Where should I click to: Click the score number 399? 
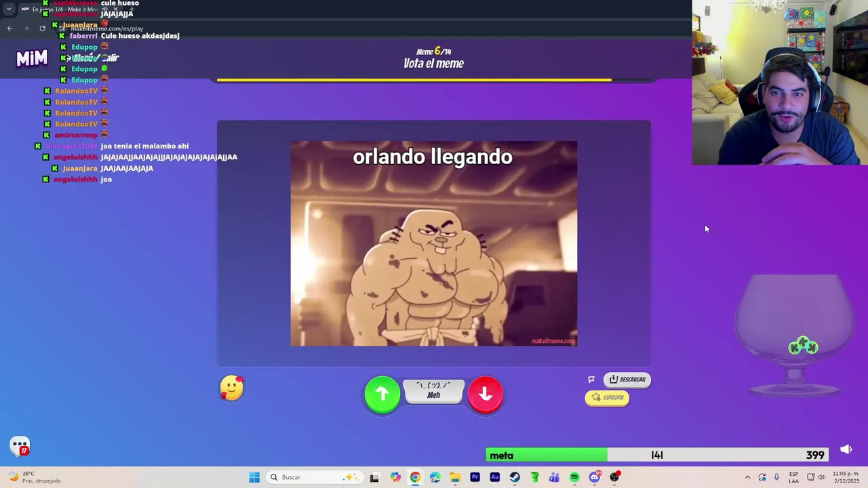[815, 455]
